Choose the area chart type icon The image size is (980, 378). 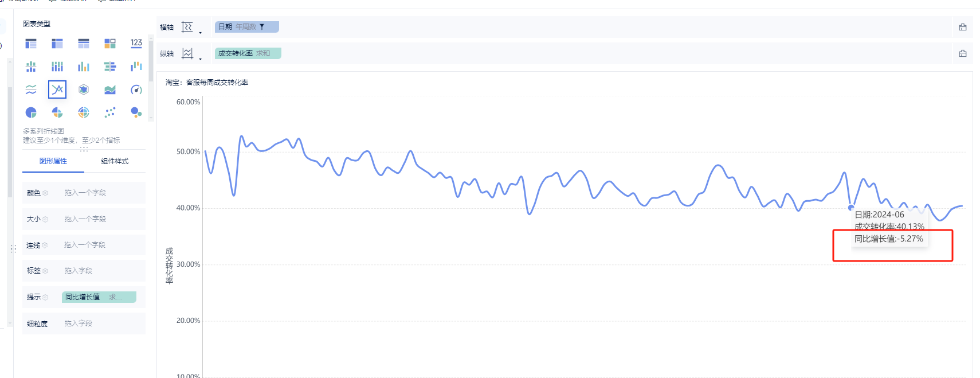point(110,89)
